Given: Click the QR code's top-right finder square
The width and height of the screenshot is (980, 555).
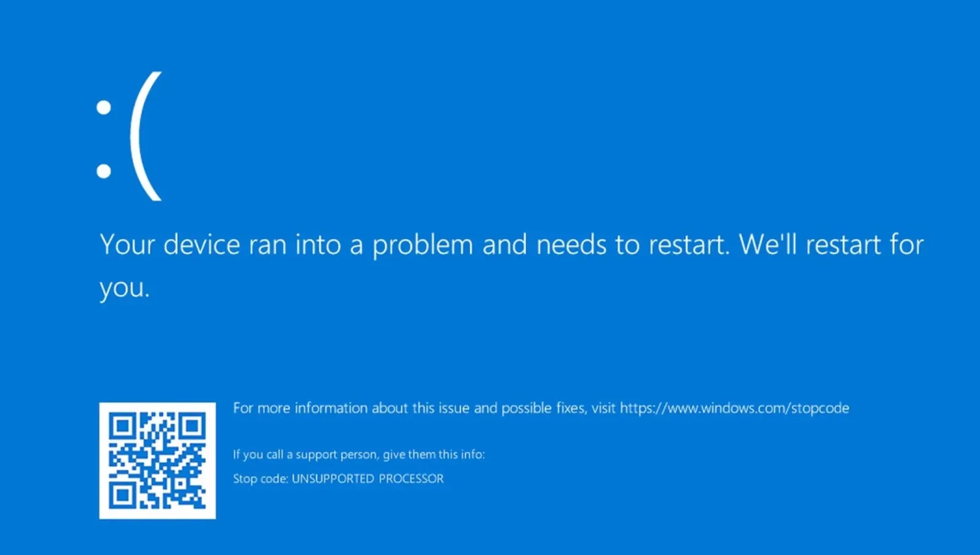Looking at the screenshot, I should pos(192,426).
